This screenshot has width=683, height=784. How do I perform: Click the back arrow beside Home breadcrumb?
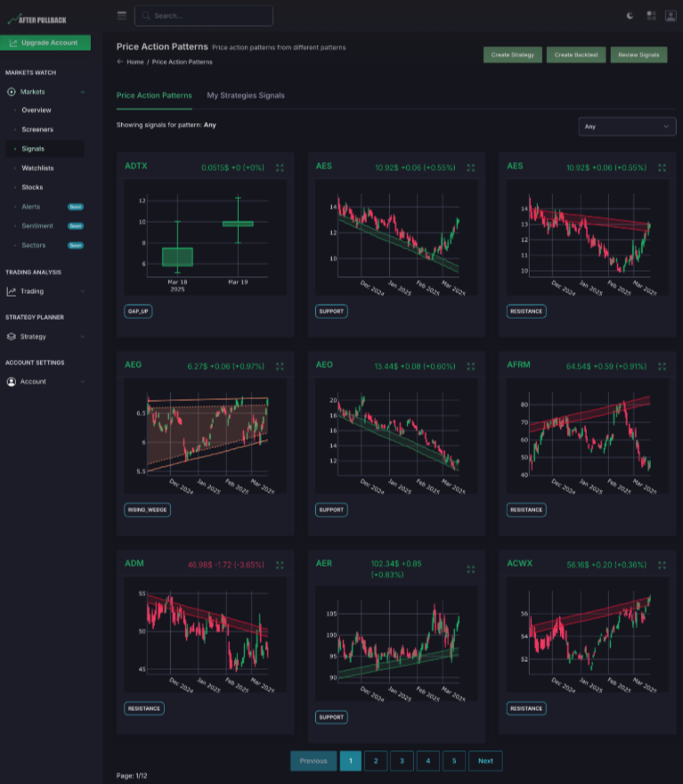click(120, 62)
